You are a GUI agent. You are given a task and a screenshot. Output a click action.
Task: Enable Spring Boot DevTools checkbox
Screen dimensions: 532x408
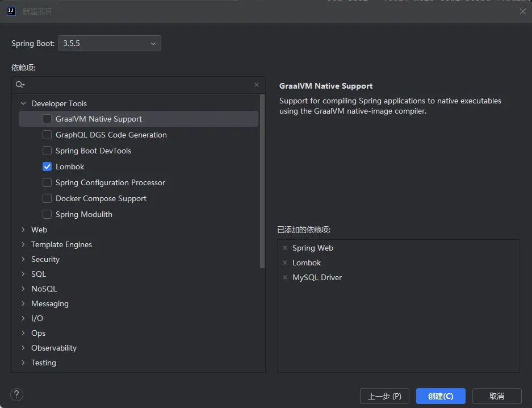[x=47, y=151]
